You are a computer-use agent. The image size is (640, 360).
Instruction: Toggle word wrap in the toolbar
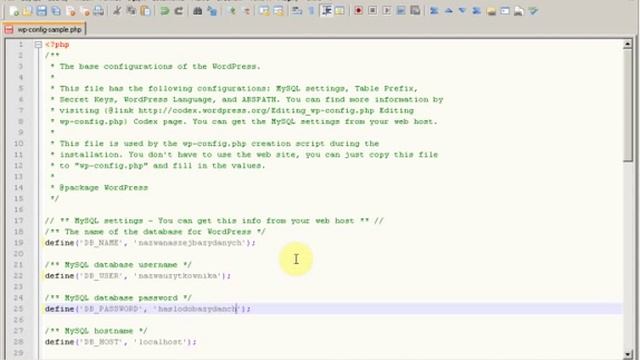tap(297, 11)
